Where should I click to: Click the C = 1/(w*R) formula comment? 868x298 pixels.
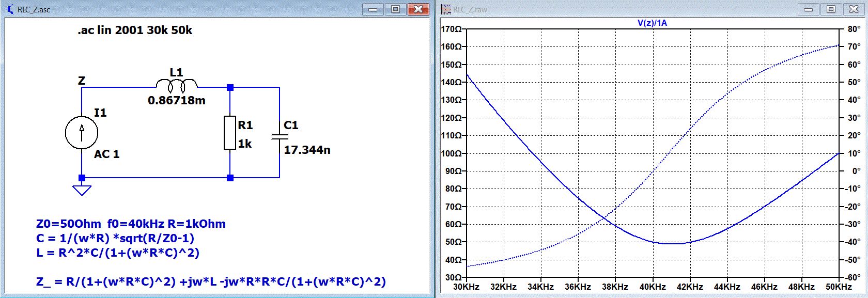115,238
